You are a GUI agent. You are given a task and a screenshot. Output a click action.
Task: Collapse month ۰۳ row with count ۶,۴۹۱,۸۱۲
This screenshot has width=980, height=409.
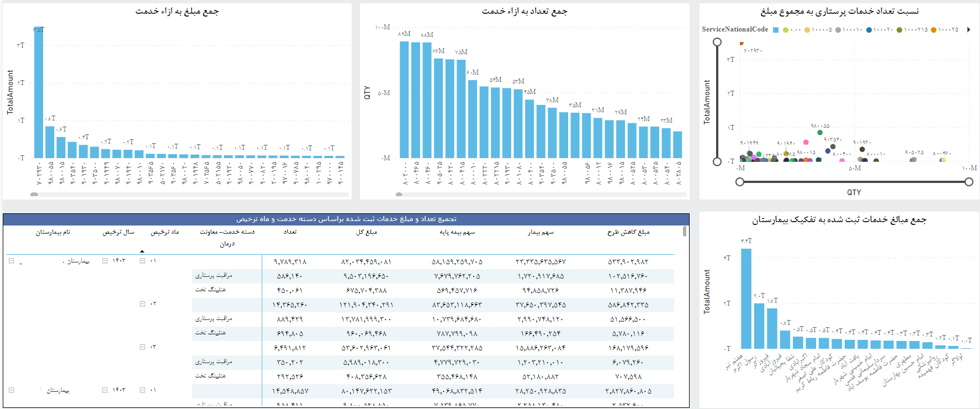coord(142,347)
